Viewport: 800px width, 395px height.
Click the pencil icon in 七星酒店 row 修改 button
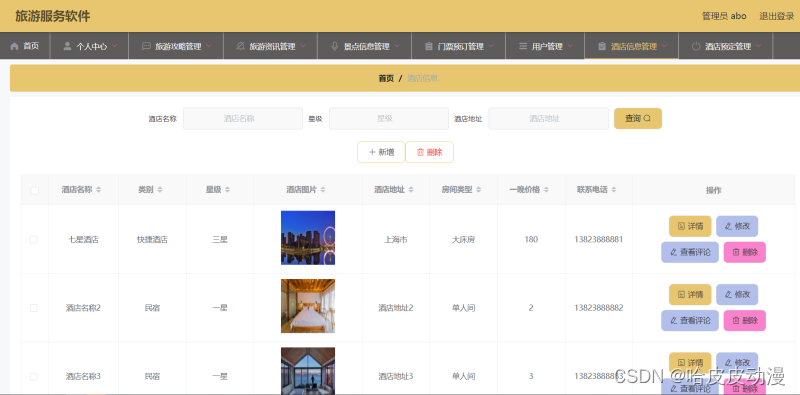coord(729,226)
